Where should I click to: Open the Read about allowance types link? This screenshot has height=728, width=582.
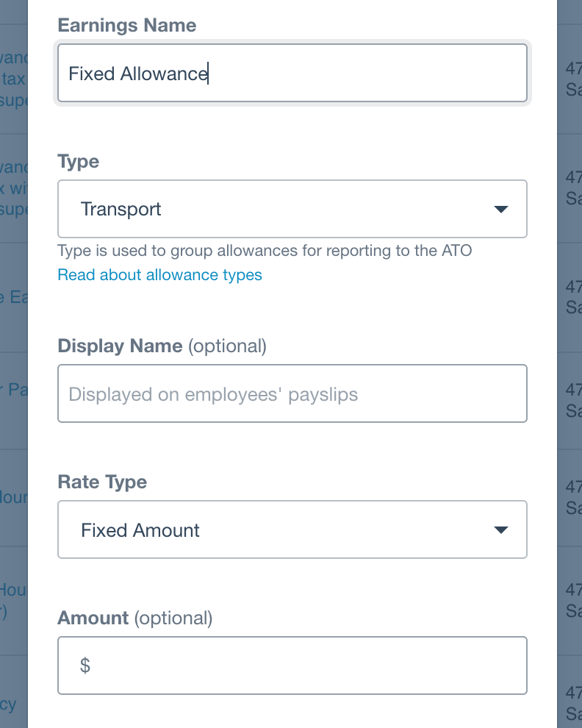pyautogui.click(x=159, y=275)
